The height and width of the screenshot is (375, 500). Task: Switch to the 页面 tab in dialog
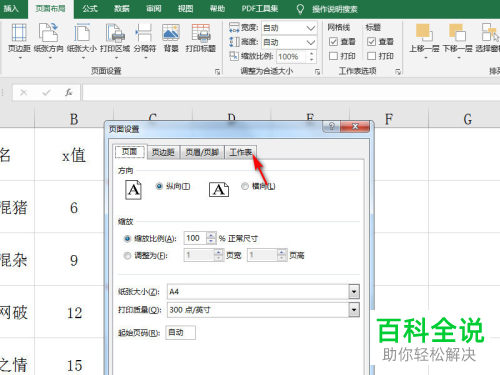(129, 152)
